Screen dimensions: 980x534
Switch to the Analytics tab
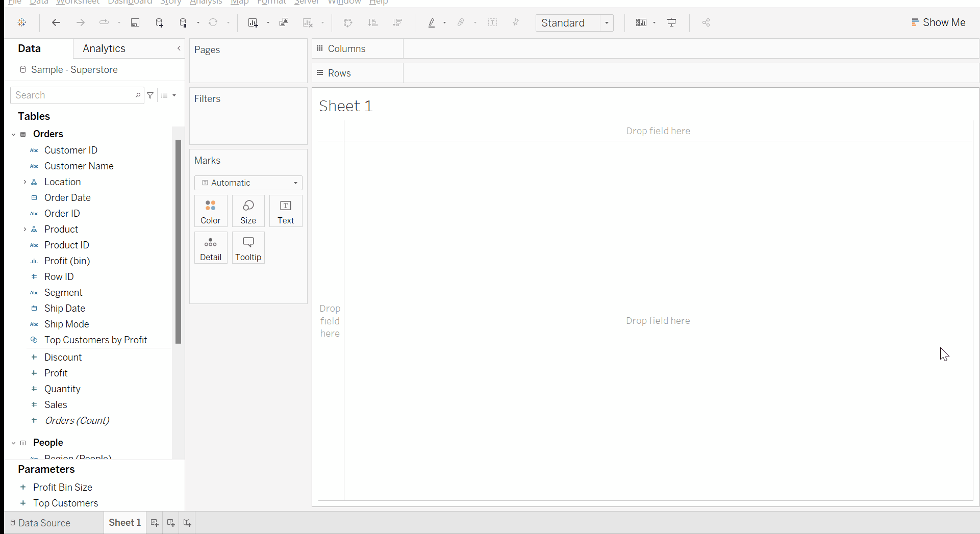point(104,48)
